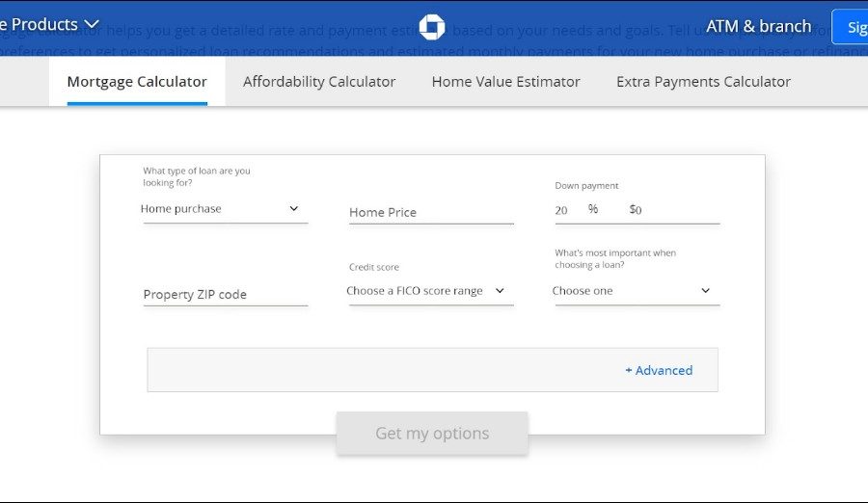Open the Products menu in the header

[48, 24]
